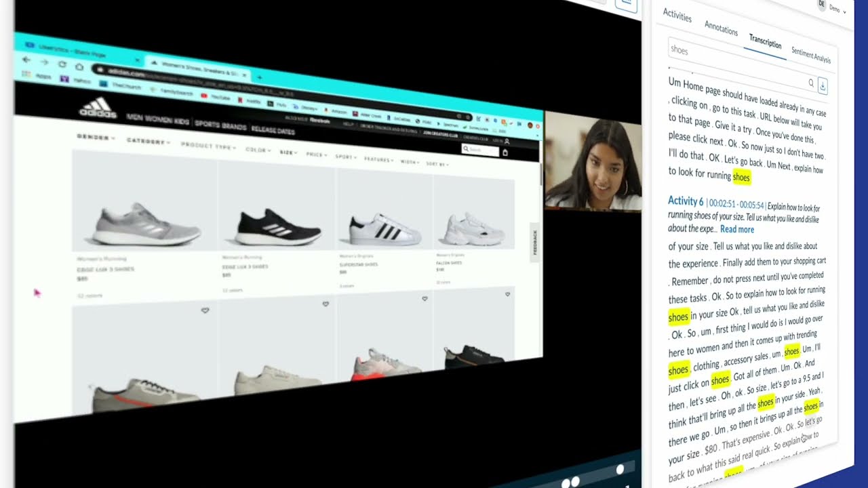The width and height of the screenshot is (868, 488).
Task: Open the MEN menu on adidas
Action: (x=134, y=117)
